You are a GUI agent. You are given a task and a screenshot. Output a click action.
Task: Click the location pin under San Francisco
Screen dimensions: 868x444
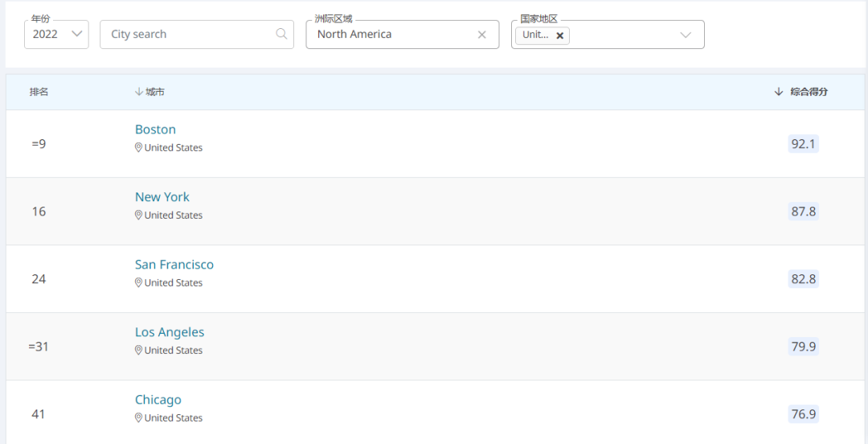tap(138, 282)
